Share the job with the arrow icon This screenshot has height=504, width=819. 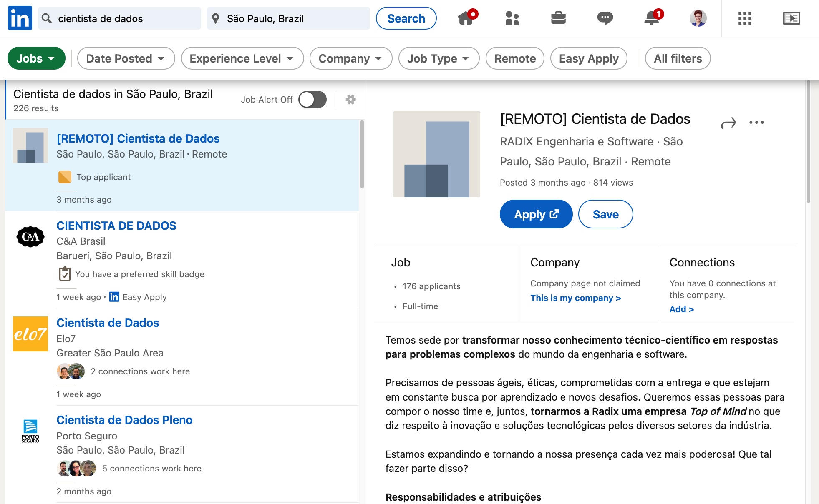point(728,123)
